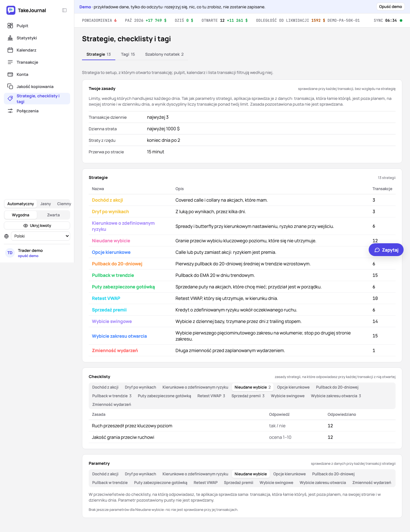Select the Automatyczny theme option
This screenshot has width=410, height=532.
pos(20,204)
